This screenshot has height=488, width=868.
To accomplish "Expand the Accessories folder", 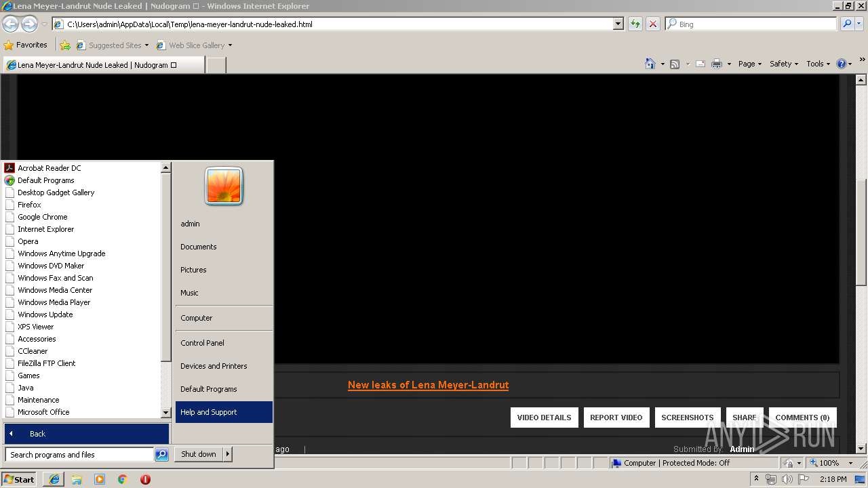I will (37, 339).
